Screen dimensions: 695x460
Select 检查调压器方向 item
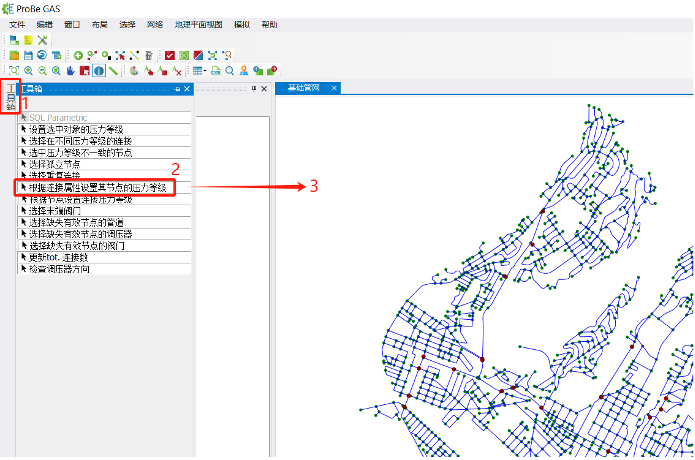coord(58,269)
